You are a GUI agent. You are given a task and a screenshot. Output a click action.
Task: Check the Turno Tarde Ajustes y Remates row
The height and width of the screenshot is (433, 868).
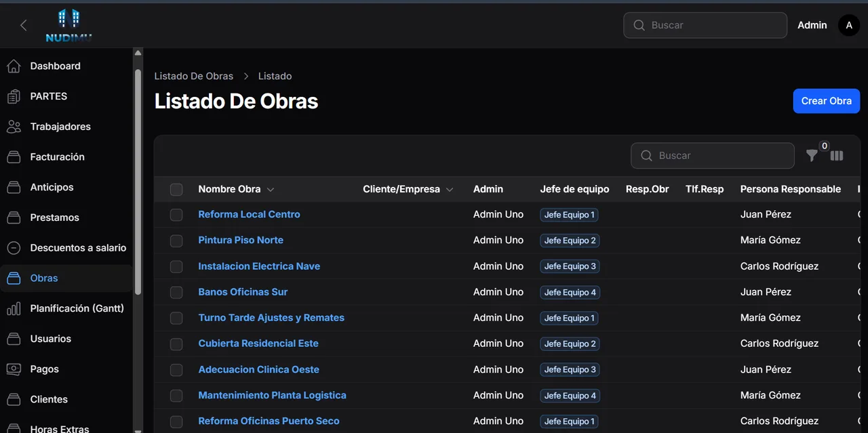tap(176, 318)
